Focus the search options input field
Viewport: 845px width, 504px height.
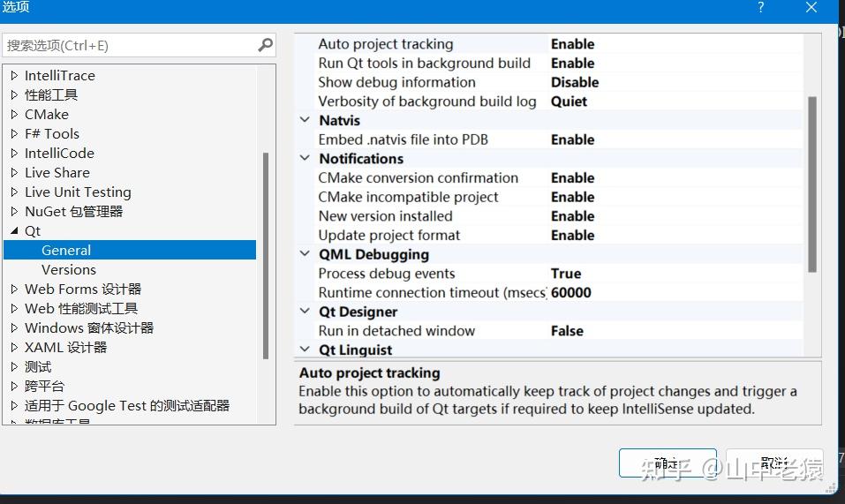click(x=139, y=45)
